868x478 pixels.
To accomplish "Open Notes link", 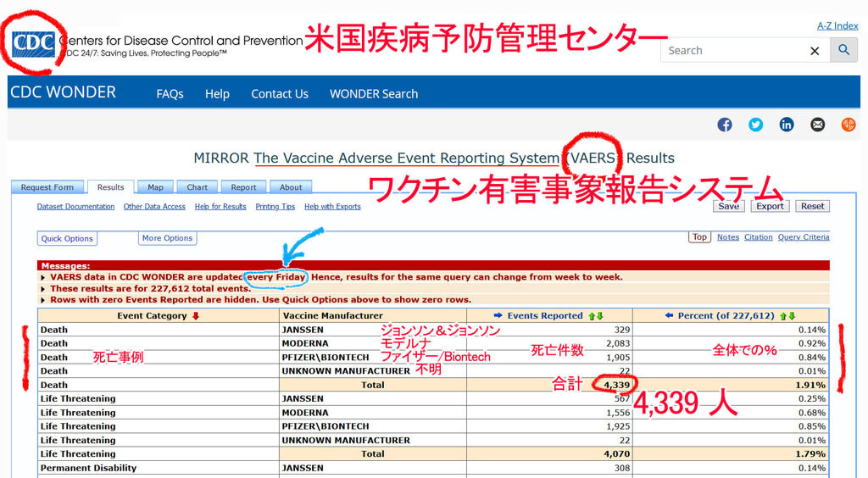I will click(728, 236).
